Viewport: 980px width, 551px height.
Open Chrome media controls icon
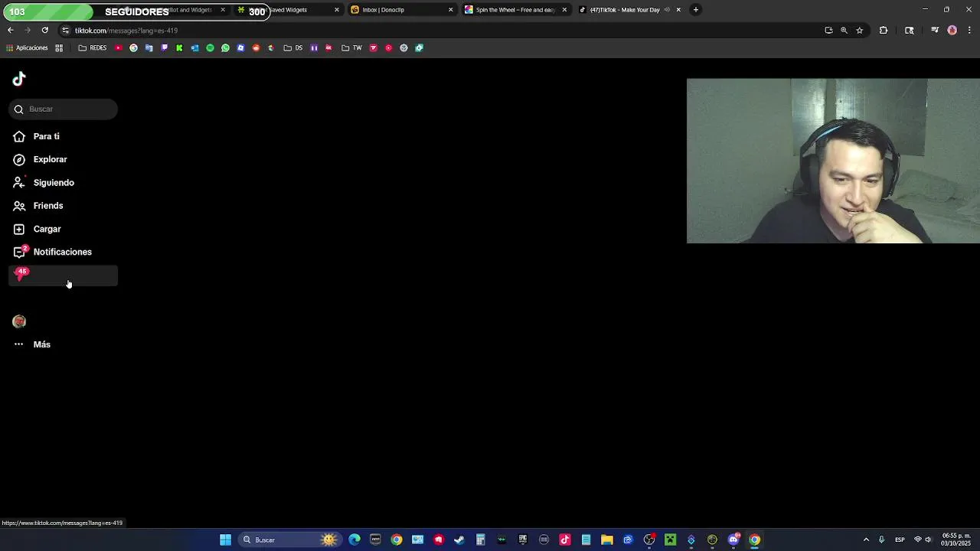pyautogui.click(x=935, y=31)
